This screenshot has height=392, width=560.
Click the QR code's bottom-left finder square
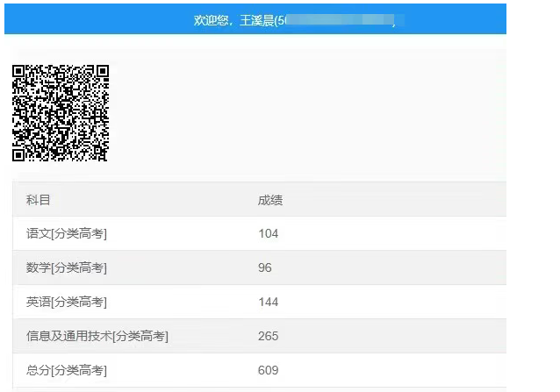point(21,153)
